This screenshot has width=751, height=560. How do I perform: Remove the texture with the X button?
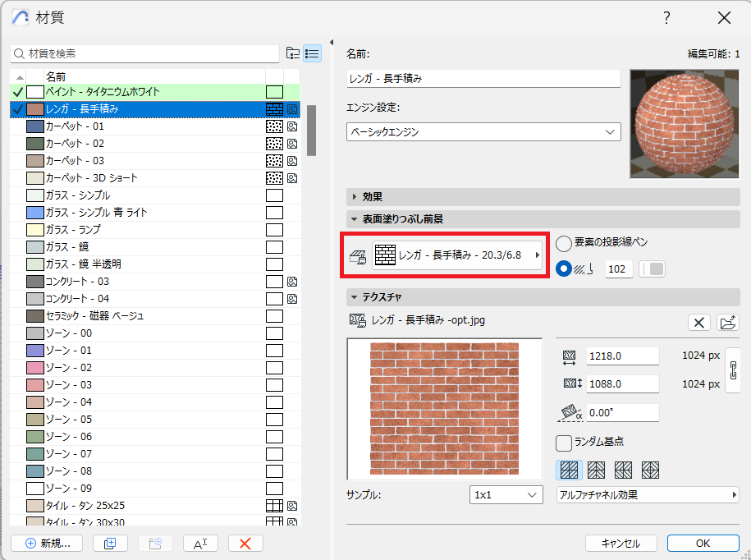(x=698, y=322)
